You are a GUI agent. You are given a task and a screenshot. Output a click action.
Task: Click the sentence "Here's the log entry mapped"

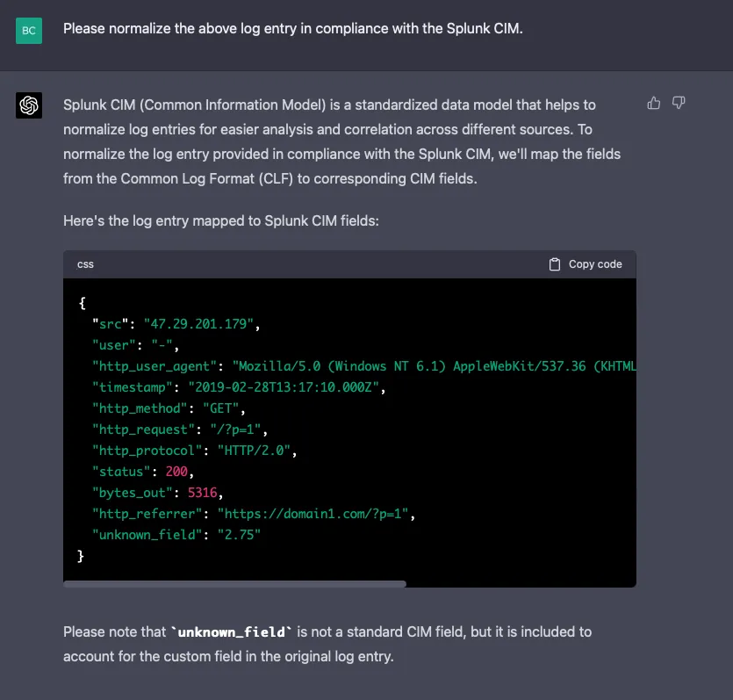221,220
